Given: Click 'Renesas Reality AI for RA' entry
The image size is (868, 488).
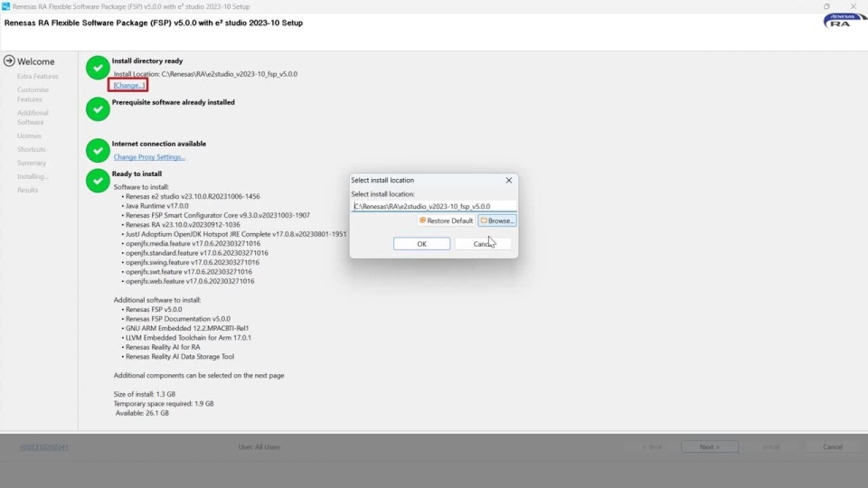Looking at the screenshot, I should click(x=163, y=347).
